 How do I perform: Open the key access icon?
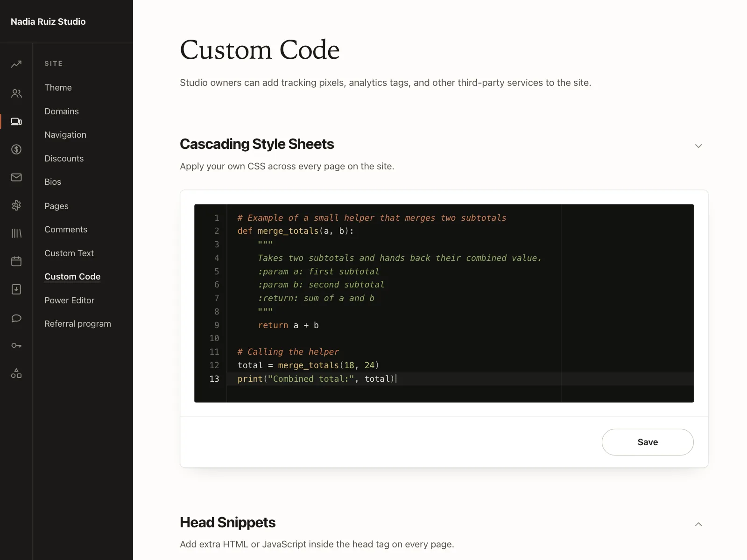(16, 345)
